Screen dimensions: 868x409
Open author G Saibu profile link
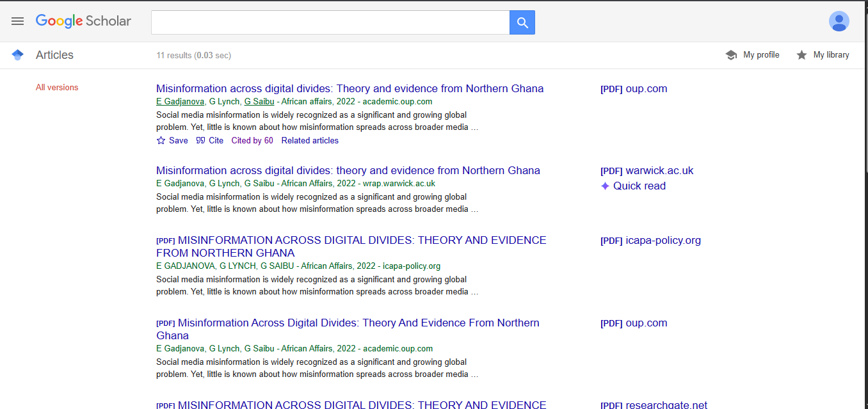point(259,102)
